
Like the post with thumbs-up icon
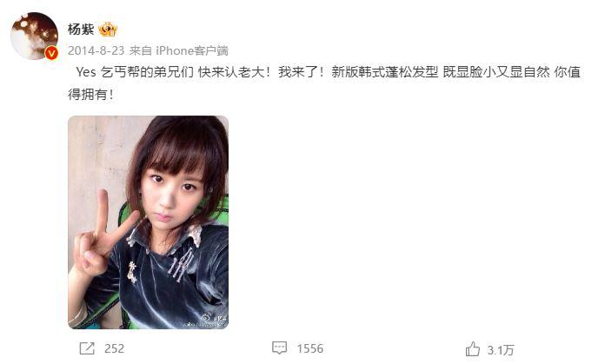[473, 348]
